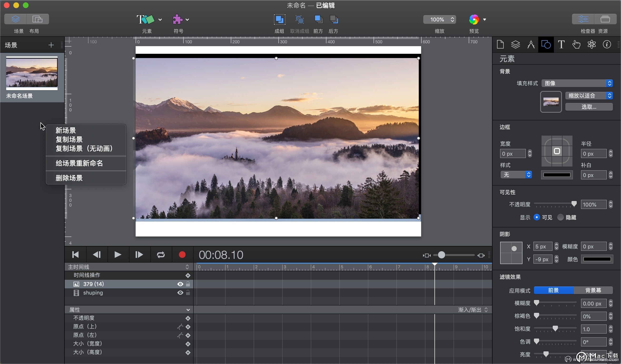Screen dimensions: 621x364
Task: Expand the 符号 toolbar dropdown arrow
Action: coord(187,20)
